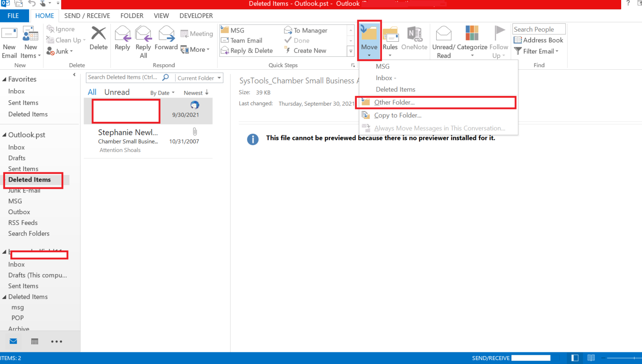642x364 pixels.
Task: Toggle Newest sort order
Action: (x=196, y=93)
